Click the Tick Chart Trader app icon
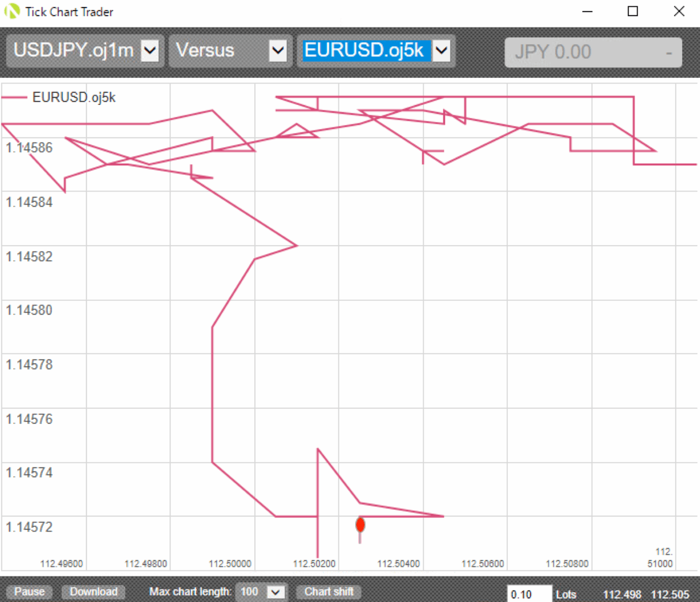 point(12,12)
